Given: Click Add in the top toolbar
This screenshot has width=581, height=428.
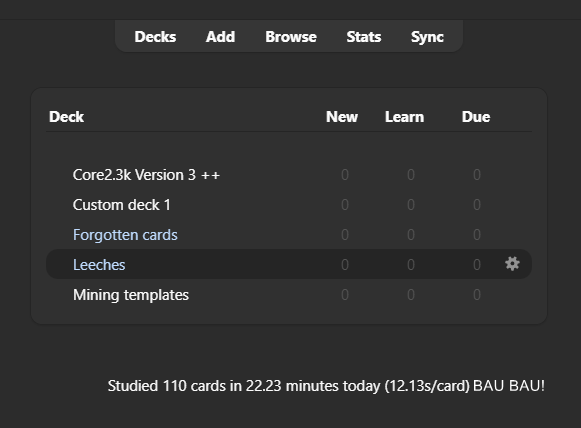Looking at the screenshot, I should (x=220, y=37).
